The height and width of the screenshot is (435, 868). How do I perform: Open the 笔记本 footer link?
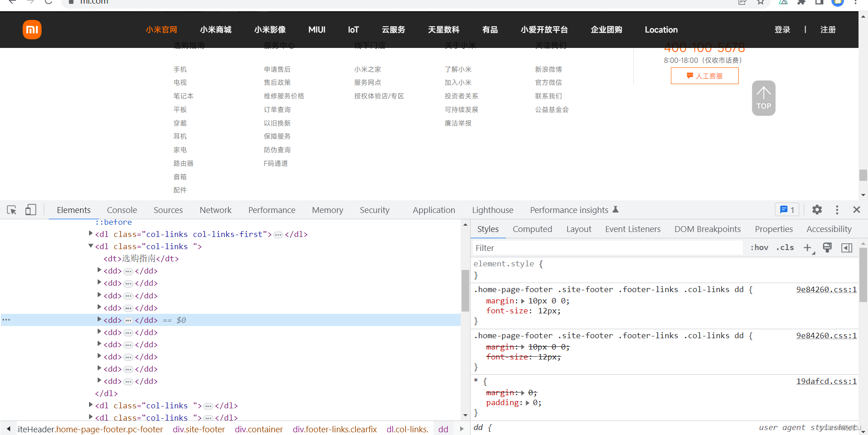tap(183, 96)
